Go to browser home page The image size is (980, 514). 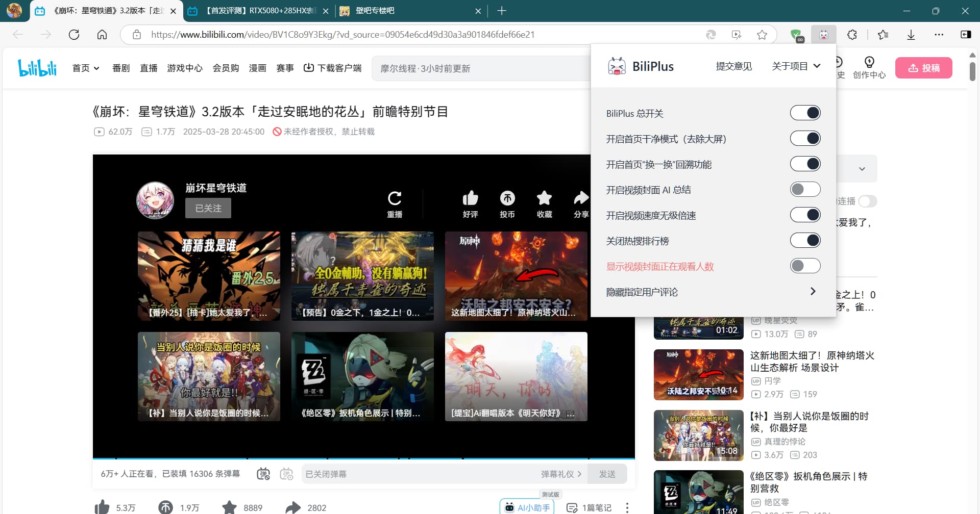102,35
